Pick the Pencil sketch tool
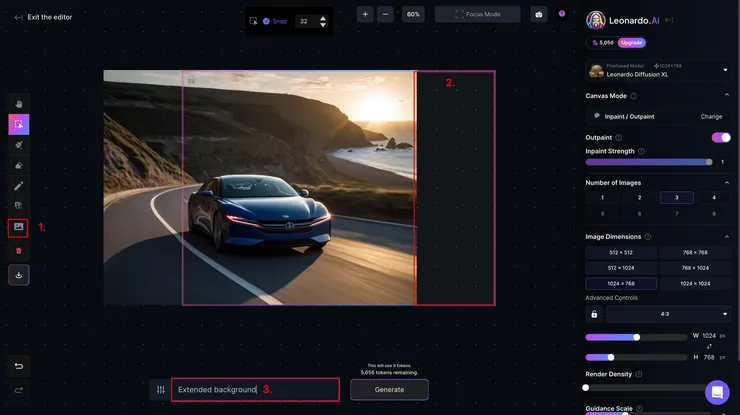 click(x=18, y=186)
